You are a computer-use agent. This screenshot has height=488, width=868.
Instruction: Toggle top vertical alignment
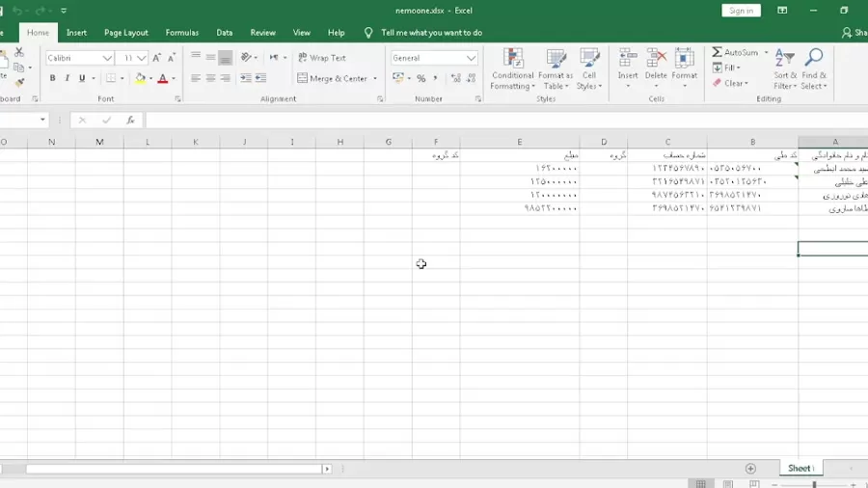[196, 57]
